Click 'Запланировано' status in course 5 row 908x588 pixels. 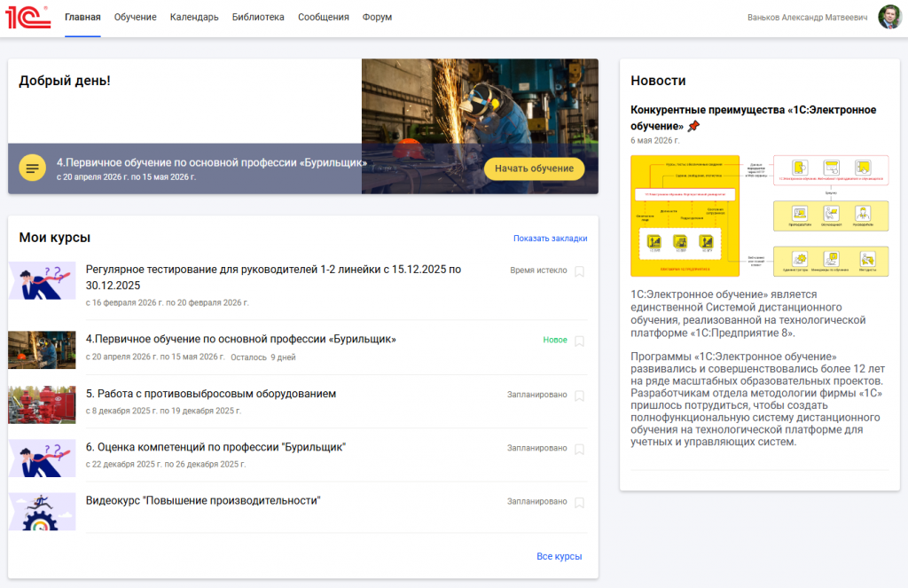pyautogui.click(x=536, y=395)
